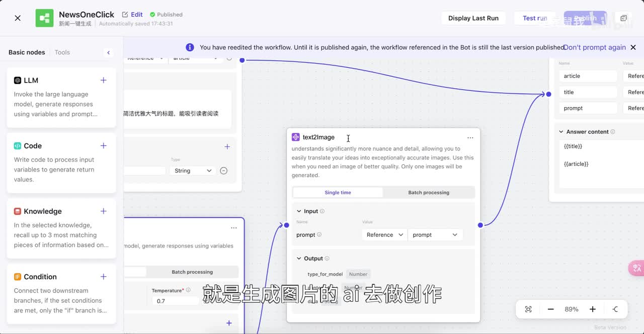
Task: Add a Condition node with plus icon
Action: click(103, 277)
